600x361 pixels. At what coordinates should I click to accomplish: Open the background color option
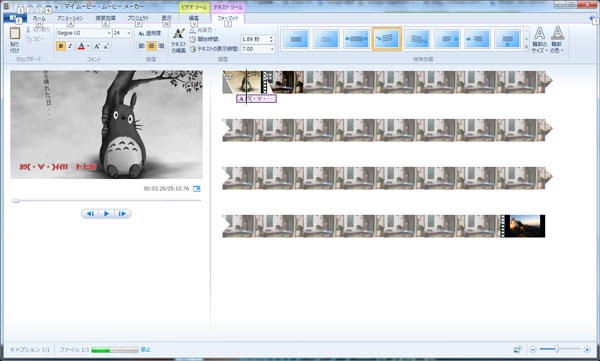(x=203, y=30)
